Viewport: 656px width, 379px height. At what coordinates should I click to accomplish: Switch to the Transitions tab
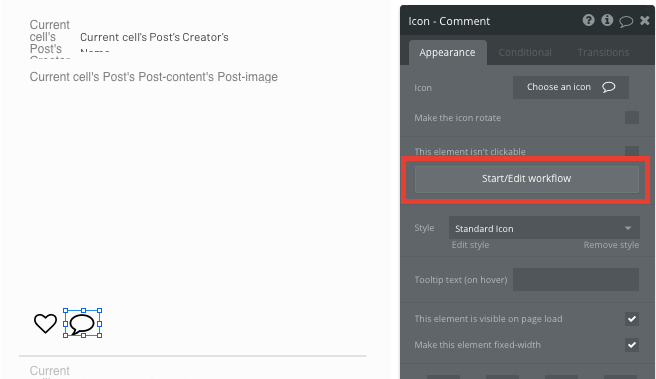point(603,53)
